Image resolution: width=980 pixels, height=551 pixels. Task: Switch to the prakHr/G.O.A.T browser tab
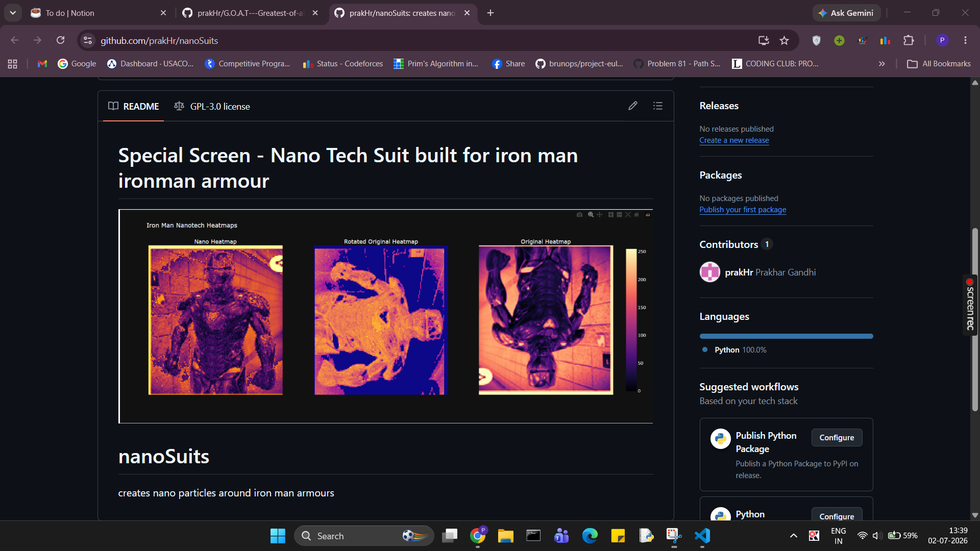tap(250, 13)
